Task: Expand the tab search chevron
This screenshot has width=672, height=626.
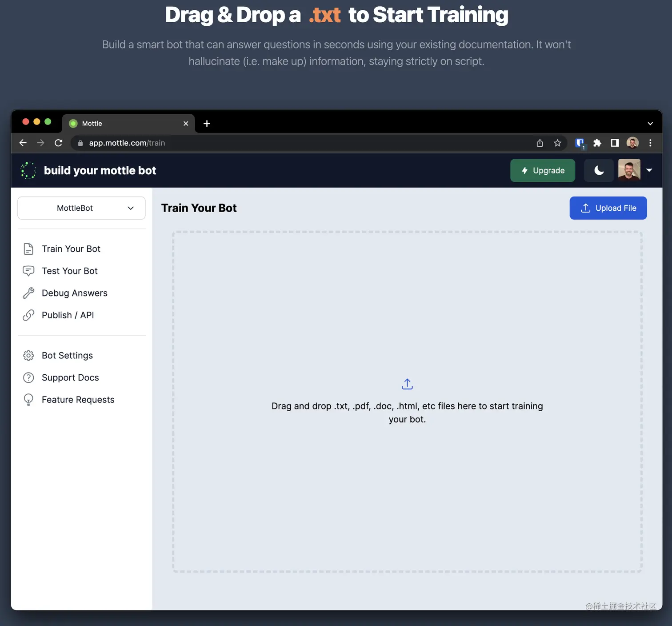Action: [x=650, y=124]
